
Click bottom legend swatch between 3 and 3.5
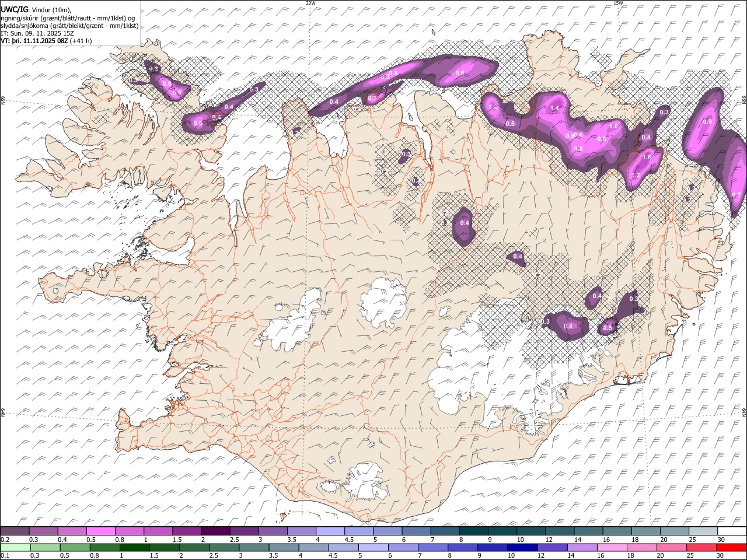coord(254,547)
